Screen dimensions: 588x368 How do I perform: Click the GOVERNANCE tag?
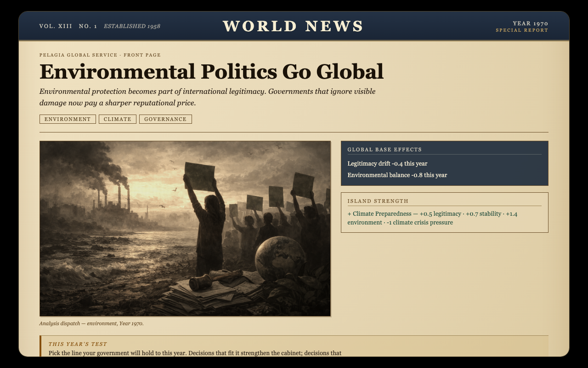tap(165, 119)
